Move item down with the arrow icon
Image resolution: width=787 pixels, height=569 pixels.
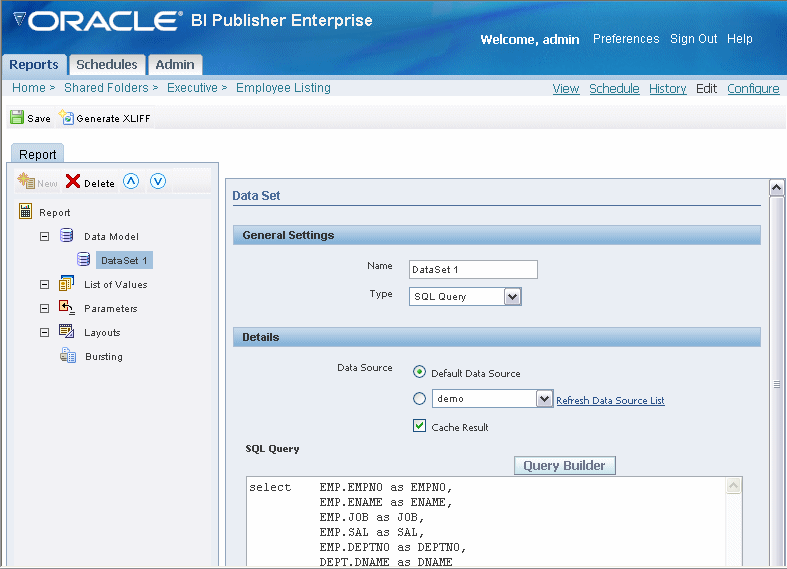[158, 181]
